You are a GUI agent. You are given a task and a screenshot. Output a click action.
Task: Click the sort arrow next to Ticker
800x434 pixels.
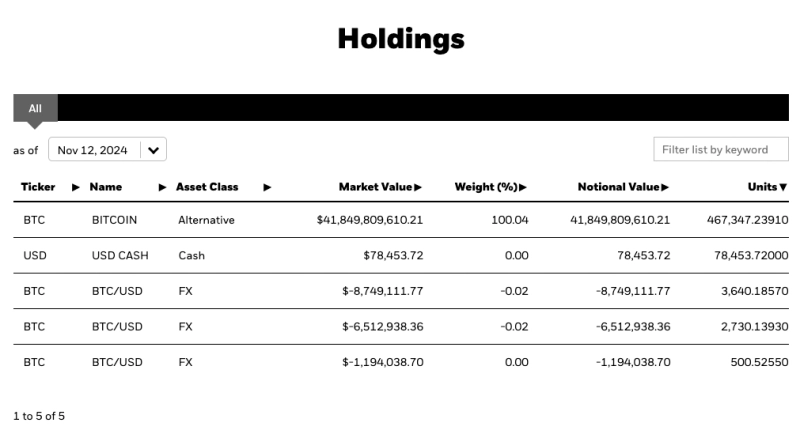pyautogui.click(x=75, y=187)
